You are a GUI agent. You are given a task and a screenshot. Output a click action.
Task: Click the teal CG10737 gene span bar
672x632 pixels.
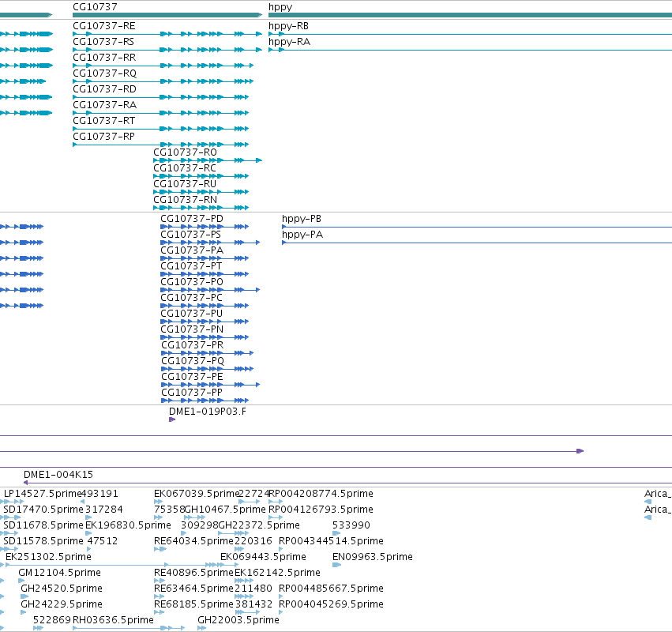tap(167, 15)
